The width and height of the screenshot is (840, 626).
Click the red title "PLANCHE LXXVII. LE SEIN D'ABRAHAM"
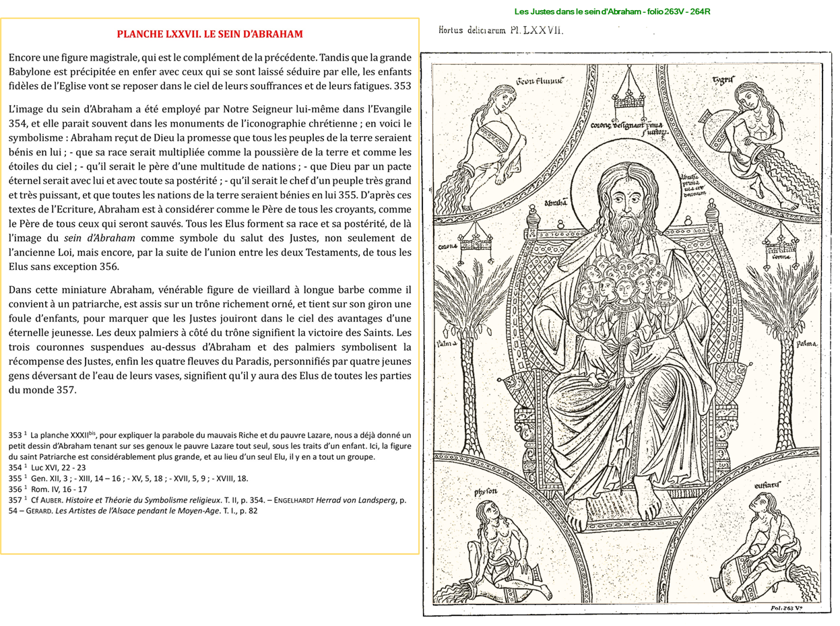tap(209, 34)
